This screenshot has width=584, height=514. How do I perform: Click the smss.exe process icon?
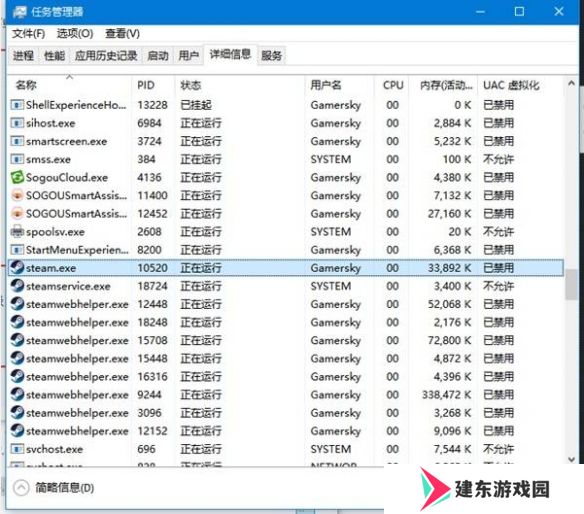pos(17,159)
